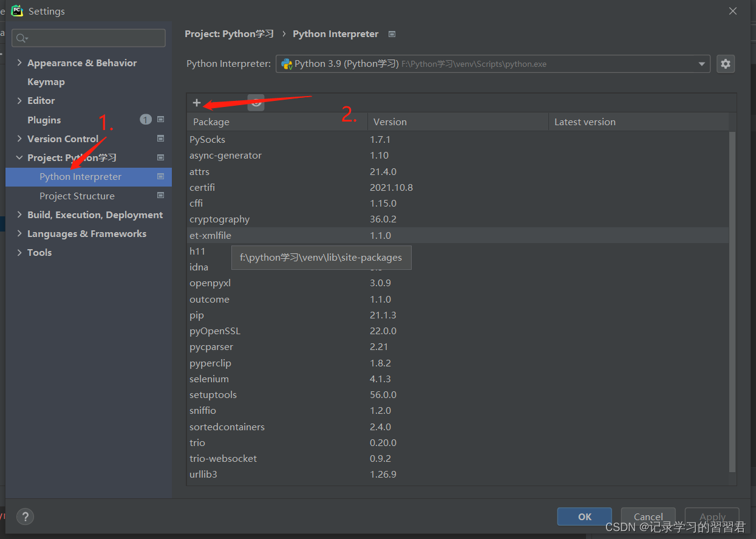Click the project-level icon beside Version Control
The height and width of the screenshot is (539, 756).
[161, 139]
